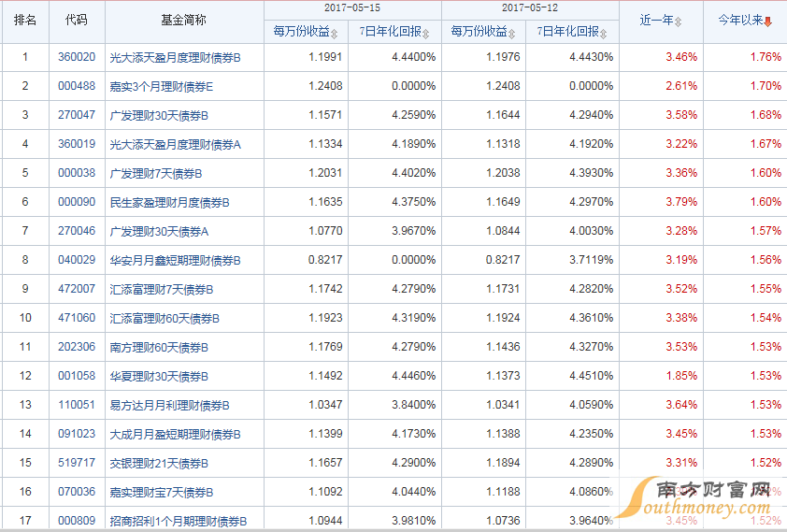Click fund code 110051

pos(77,405)
